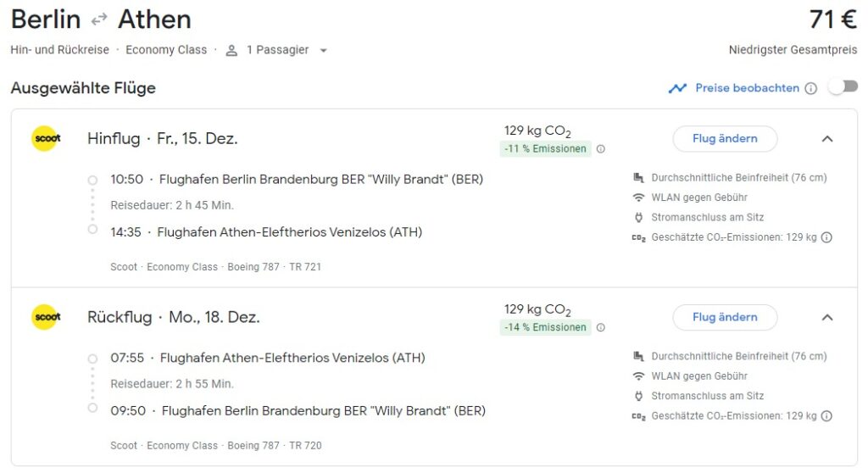Screen dimensions: 868x473
Task: Click the Scoot logo on Rückflug
Action: pos(46,317)
